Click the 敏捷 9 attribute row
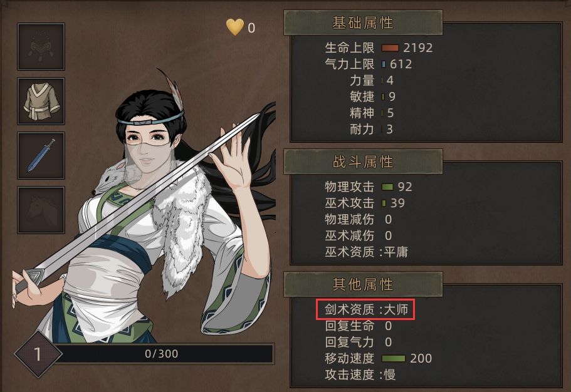This screenshot has height=392, width=571. point(372,96)
